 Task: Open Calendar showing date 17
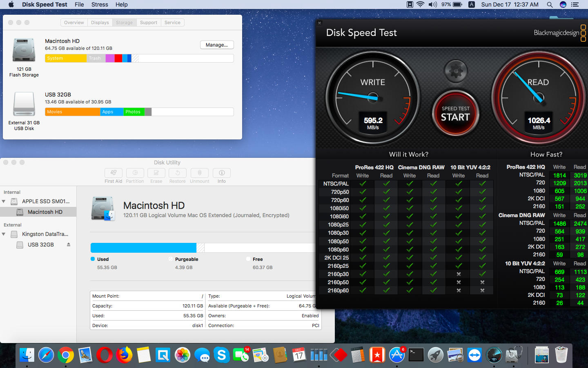[299, 355]
